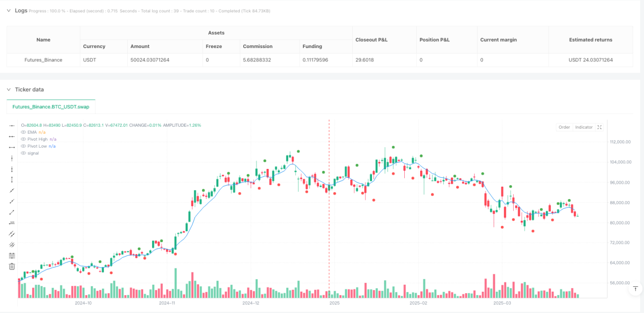Select the Fibonacci retracement lines tool
This screenshot has height=313, width=644.
12,256
